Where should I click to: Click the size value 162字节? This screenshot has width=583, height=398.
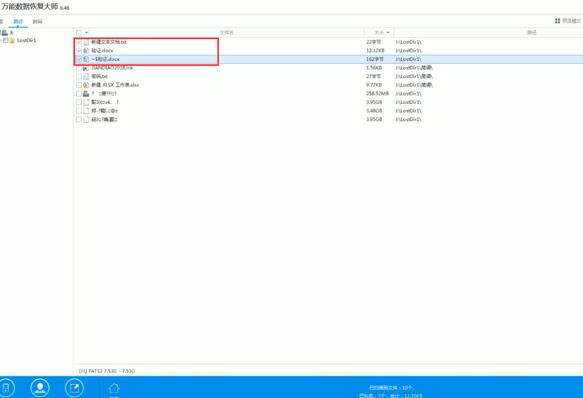pos(375,59)
